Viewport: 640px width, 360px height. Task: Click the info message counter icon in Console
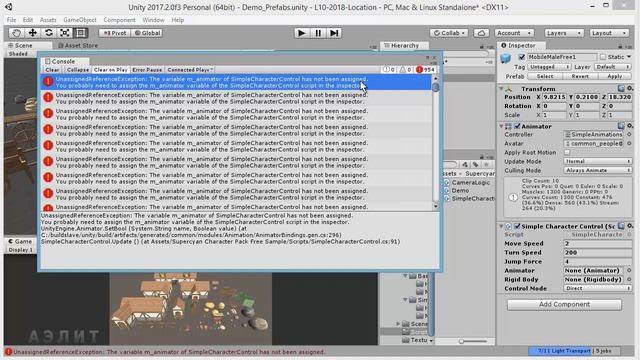coord(388,70)
